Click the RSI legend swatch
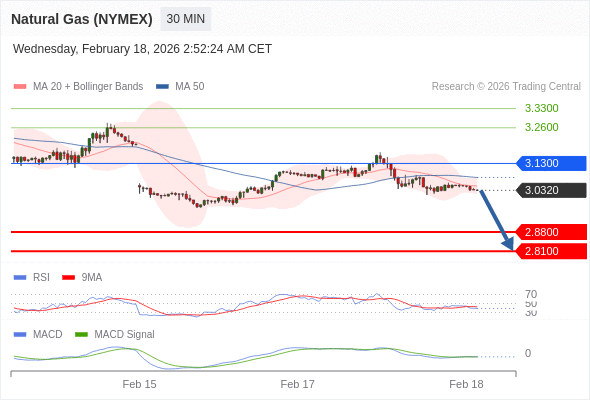Viewport: 590px width, 400px height. click(x=20, y=278)
